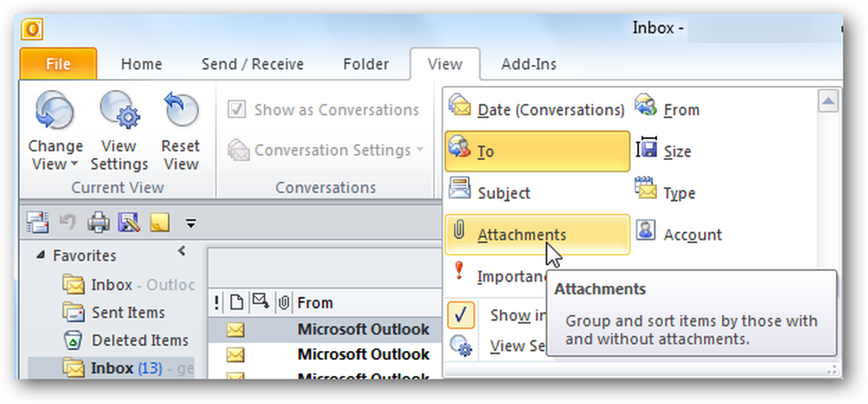This screenshot has height=404, width=868.
Task: Open View Settings from the arrangement menu
Action: [x=497, y=346]
